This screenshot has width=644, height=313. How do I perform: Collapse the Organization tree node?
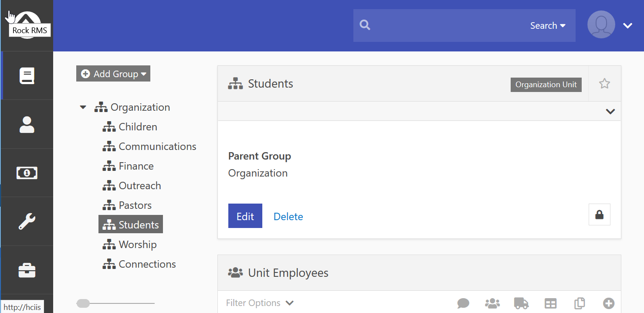(x=83, y=107)
